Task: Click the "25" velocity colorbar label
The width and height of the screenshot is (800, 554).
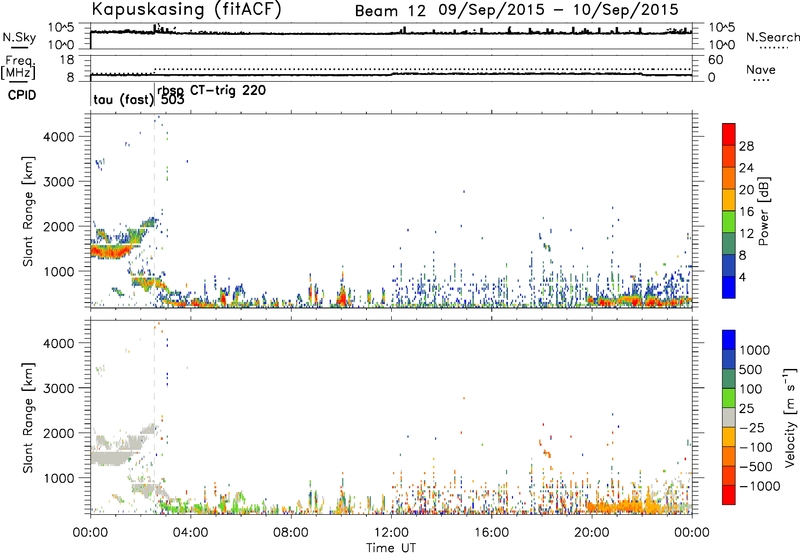Action: [747, 408]
